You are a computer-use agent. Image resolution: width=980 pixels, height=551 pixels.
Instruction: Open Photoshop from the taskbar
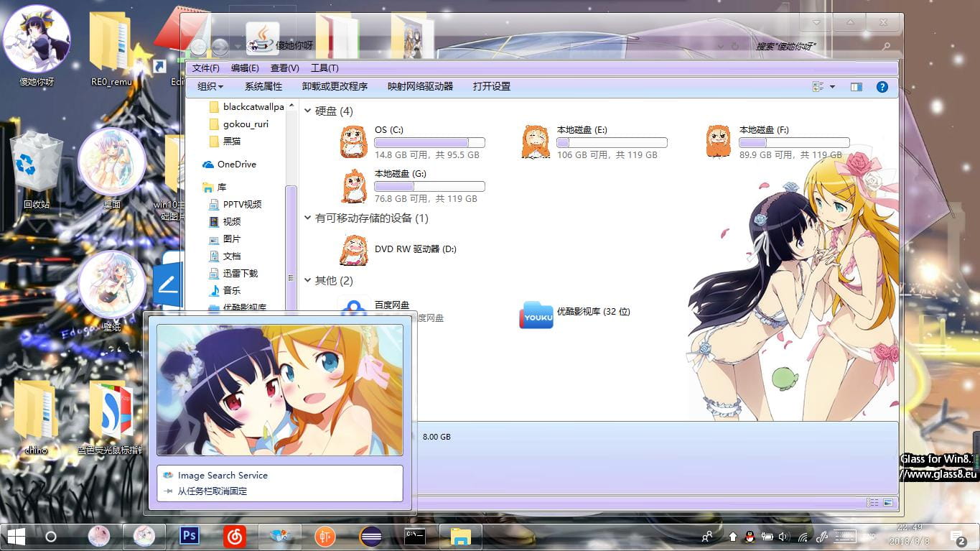click(x=189, y=536)
